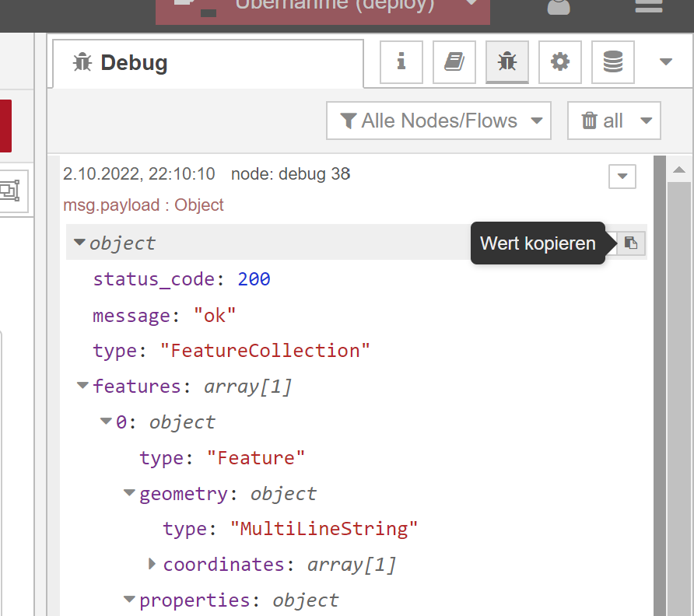Screen dimensions: 694x616
Task: Open the Configuration nodes gear icon
Action: (x=559, y=62)
